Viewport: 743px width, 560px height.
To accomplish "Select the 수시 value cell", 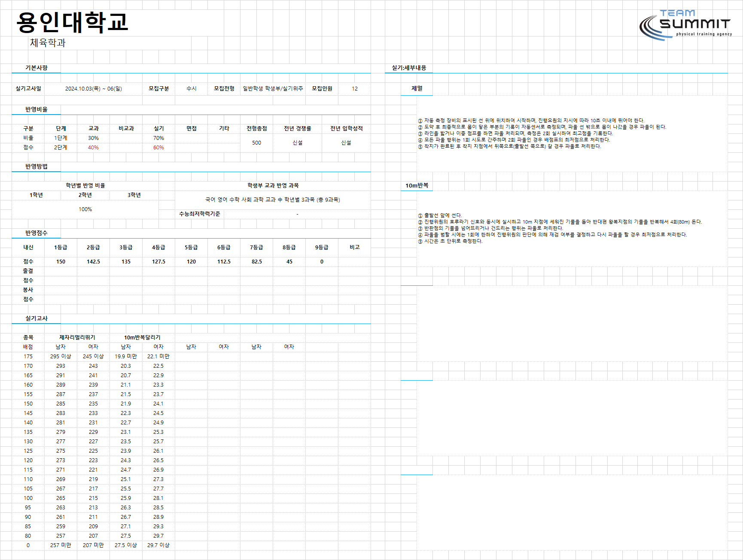I will click(x=192, y=88).
